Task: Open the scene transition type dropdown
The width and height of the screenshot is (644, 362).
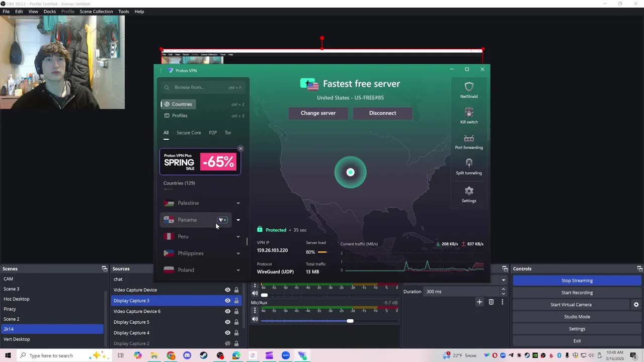Action: pos(503,280)
